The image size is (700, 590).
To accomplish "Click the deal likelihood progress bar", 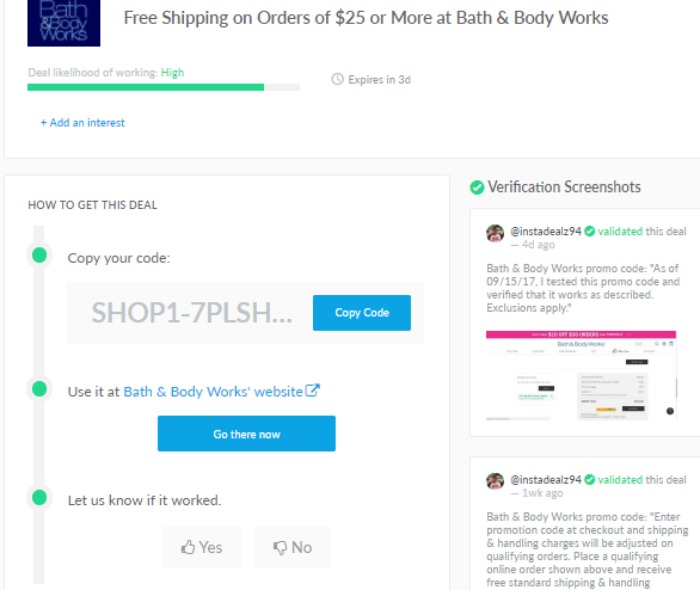I will click(163, 87).
